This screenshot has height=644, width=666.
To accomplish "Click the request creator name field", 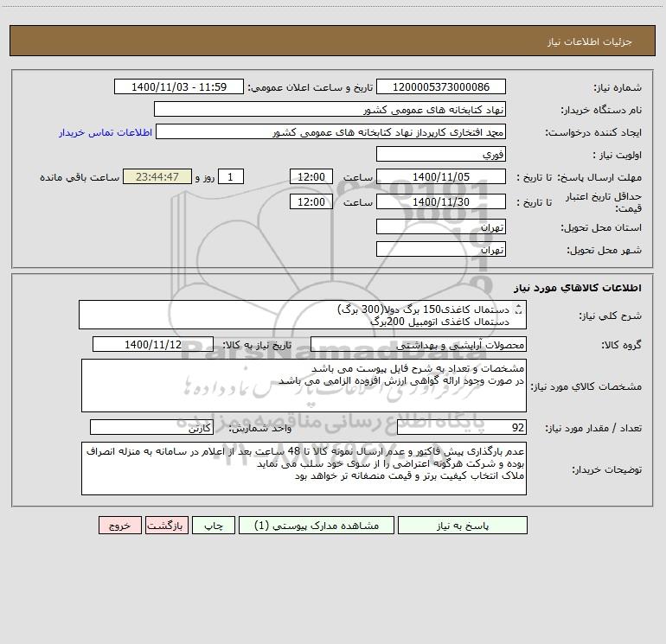I will pos(331,131).
